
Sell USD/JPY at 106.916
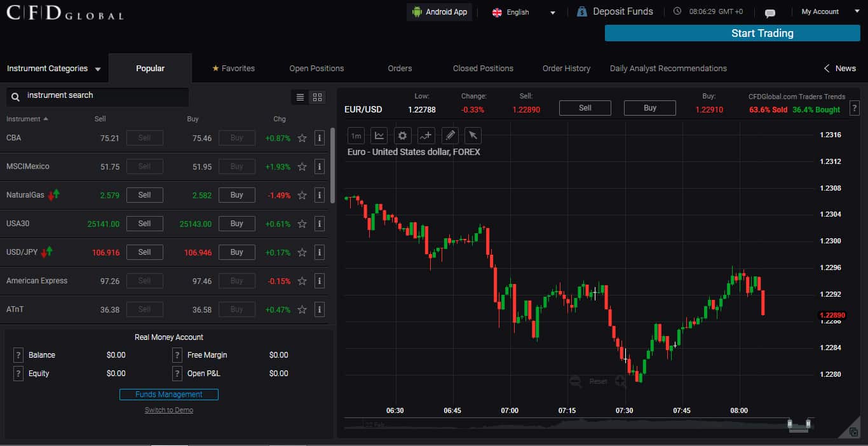pyautogui.click(x=145, y=252)
